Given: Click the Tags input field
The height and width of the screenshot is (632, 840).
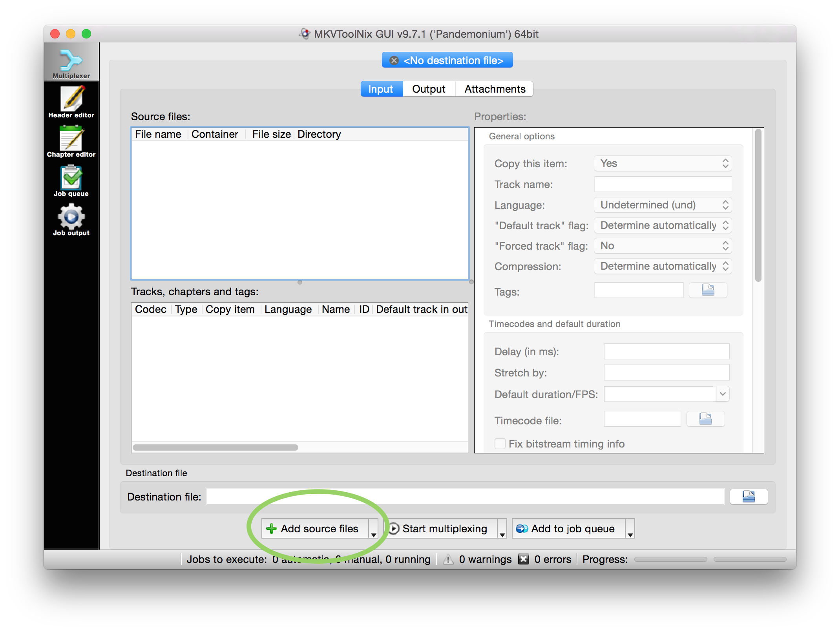Looking at the screenshot, I should 639,290.
